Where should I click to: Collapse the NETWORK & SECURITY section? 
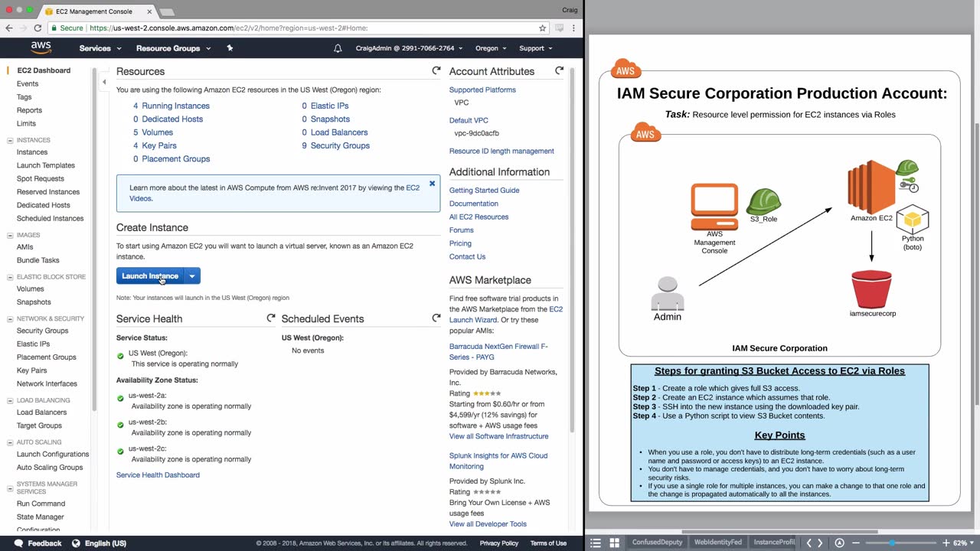[x=10, y=318]
